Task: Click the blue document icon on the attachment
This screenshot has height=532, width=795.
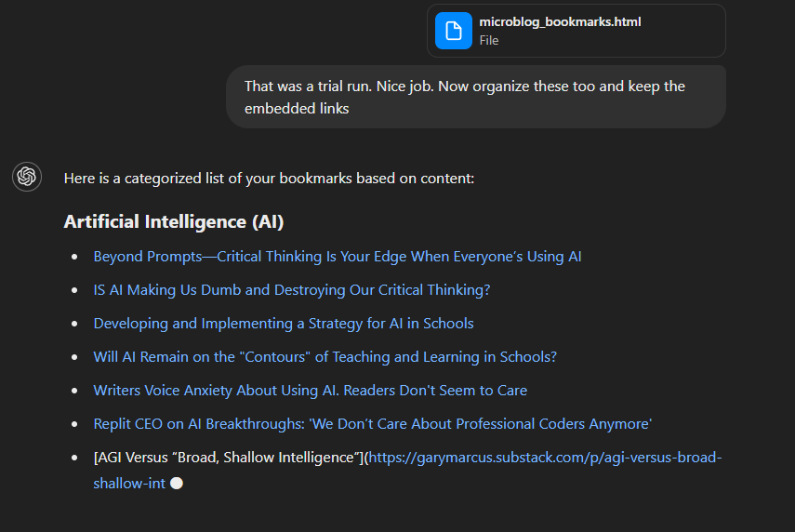Action: [454, 31]
